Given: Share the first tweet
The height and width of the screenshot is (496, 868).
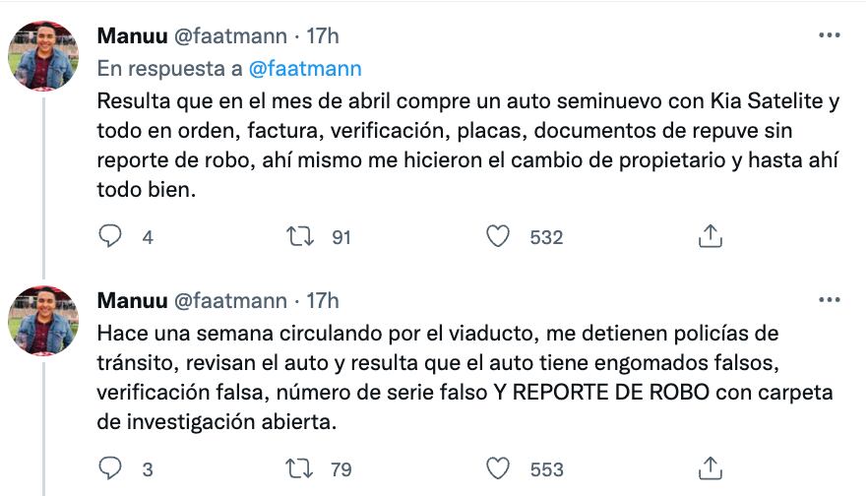Looking at the screenshot, I should point(710,236).
